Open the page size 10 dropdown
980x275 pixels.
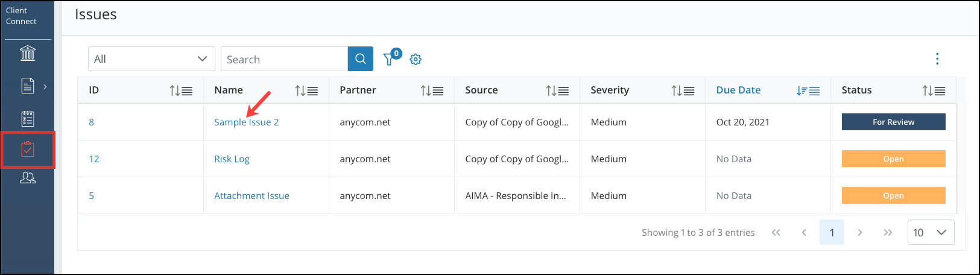click(931, 232)
